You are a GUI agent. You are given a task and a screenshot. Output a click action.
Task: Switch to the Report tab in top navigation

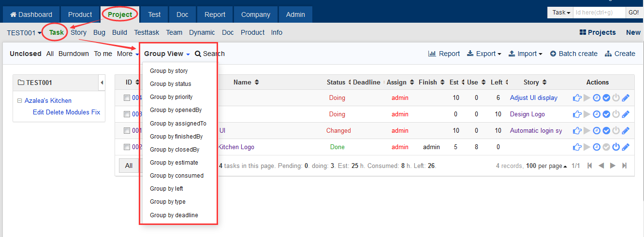coord(215,14)
